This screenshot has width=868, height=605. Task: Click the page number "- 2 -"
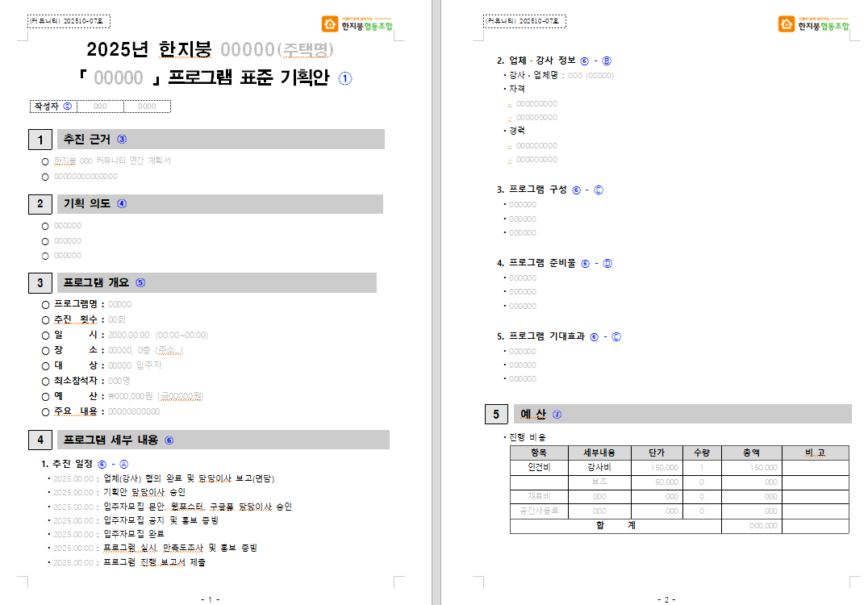(x=666, y=599)
